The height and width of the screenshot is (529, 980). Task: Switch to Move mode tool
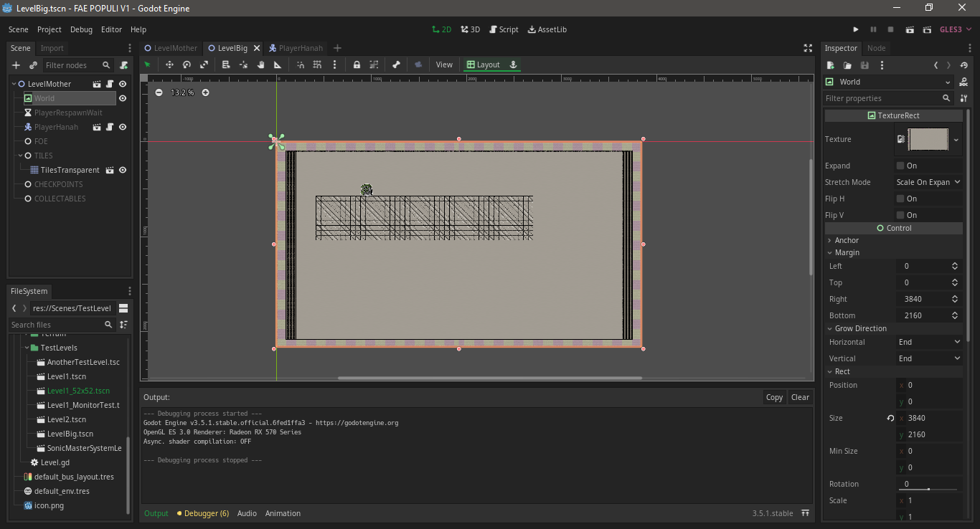169,65
